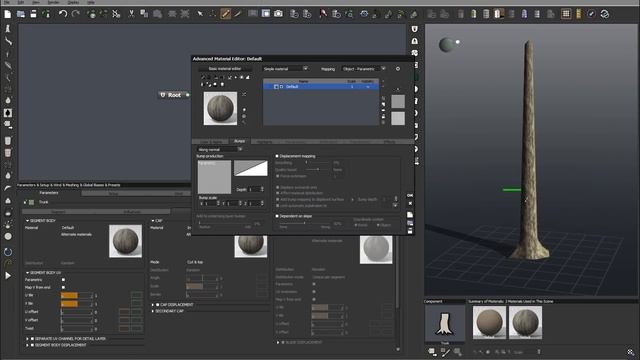Click the save material disk icon in editor
Viewport: 640px width, 360px height.
coord(410,231)
